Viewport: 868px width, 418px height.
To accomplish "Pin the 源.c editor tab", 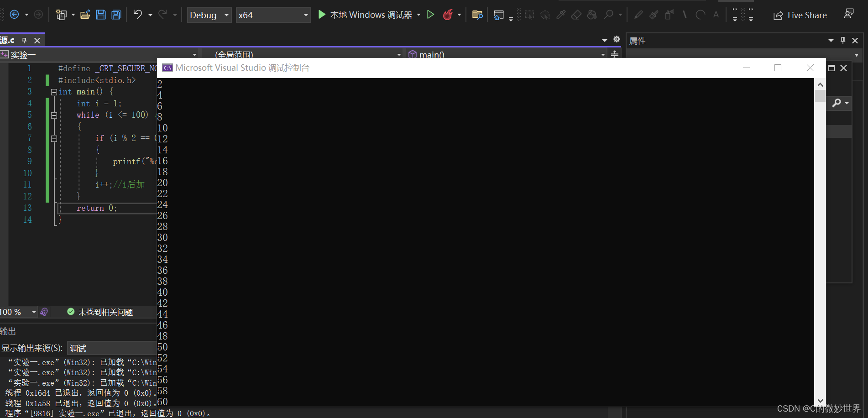I will point(25,40).
